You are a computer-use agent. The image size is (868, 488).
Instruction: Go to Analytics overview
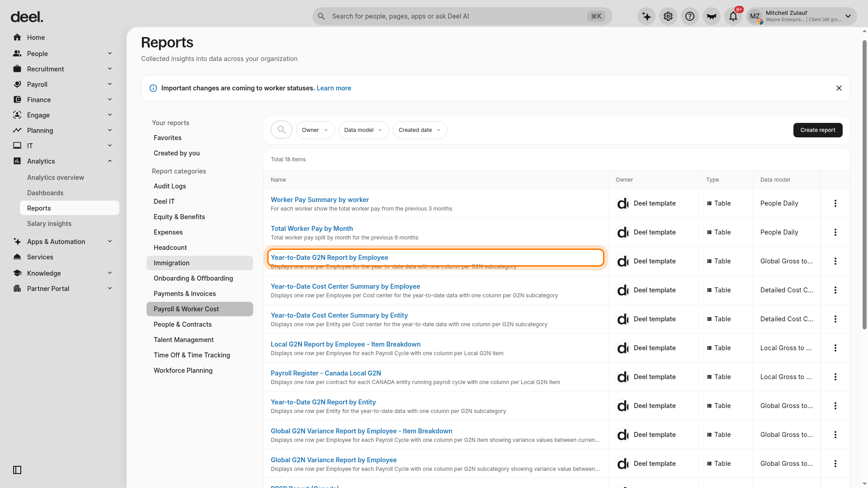pyautogui.click(x=56, y=178)
